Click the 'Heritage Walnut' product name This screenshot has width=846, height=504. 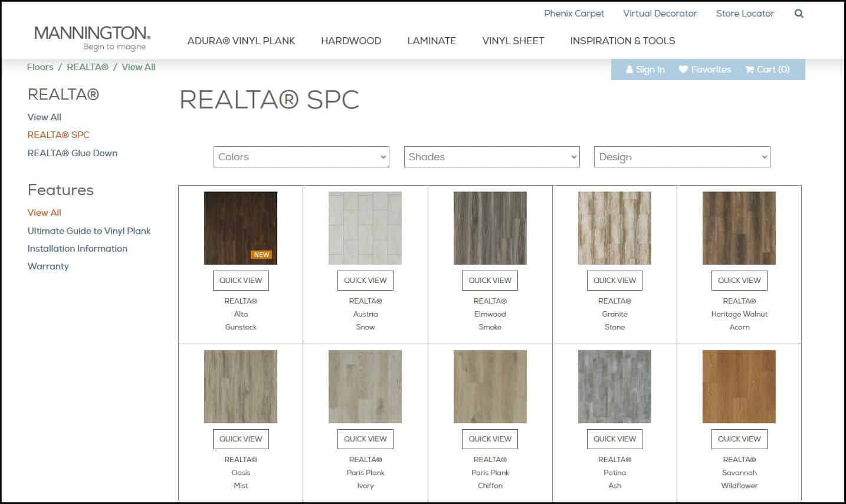pos(739,314)
